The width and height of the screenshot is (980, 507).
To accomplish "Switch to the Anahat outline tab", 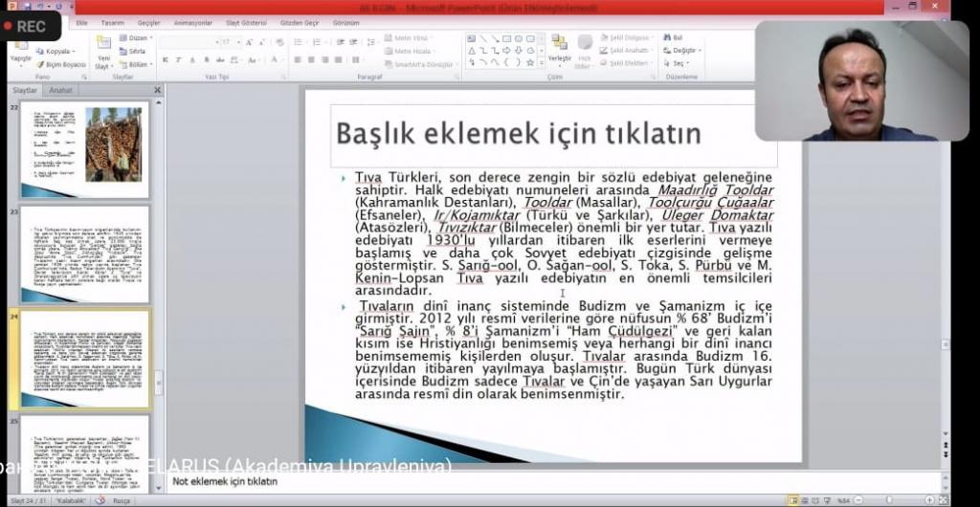I will [x=60, y=90].
